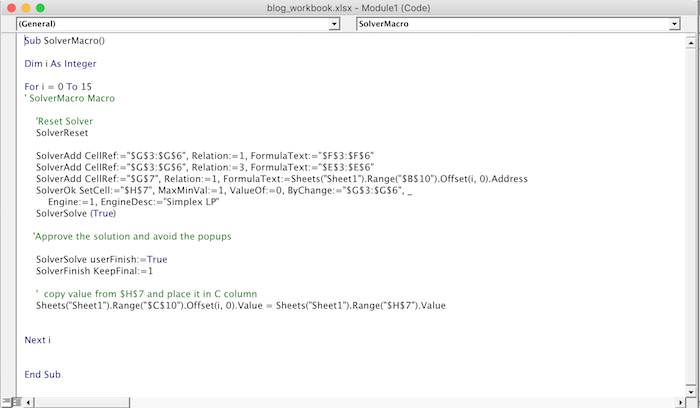Place cursor on the 'End Sub' line
Screen dimensions: 700x408
pos(43,375)
